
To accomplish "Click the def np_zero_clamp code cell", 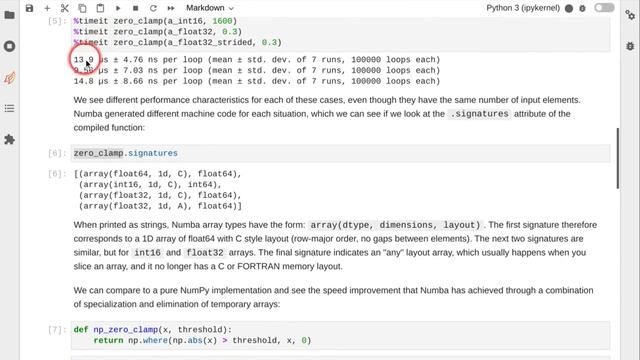I will (340, 335).
